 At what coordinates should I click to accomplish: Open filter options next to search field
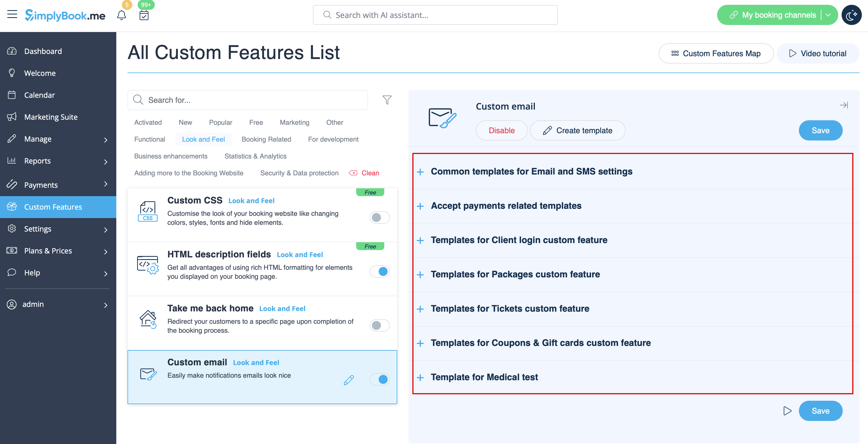387,100
